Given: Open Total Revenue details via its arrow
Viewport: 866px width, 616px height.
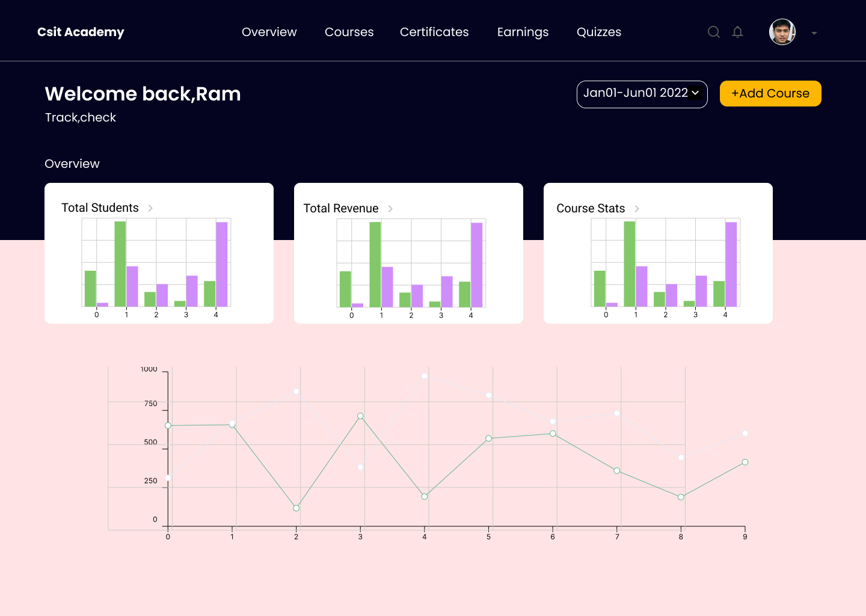Looking at the screenshot, I should click(x=391, y=208).
